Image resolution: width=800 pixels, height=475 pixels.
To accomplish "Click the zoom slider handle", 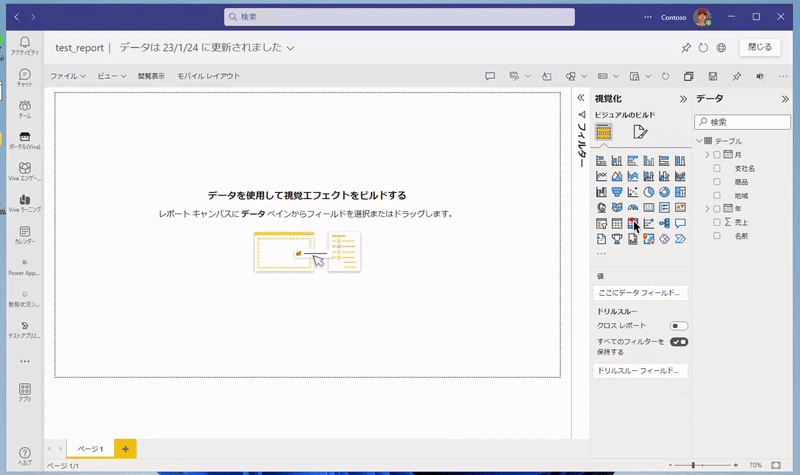I will (693, 465).
